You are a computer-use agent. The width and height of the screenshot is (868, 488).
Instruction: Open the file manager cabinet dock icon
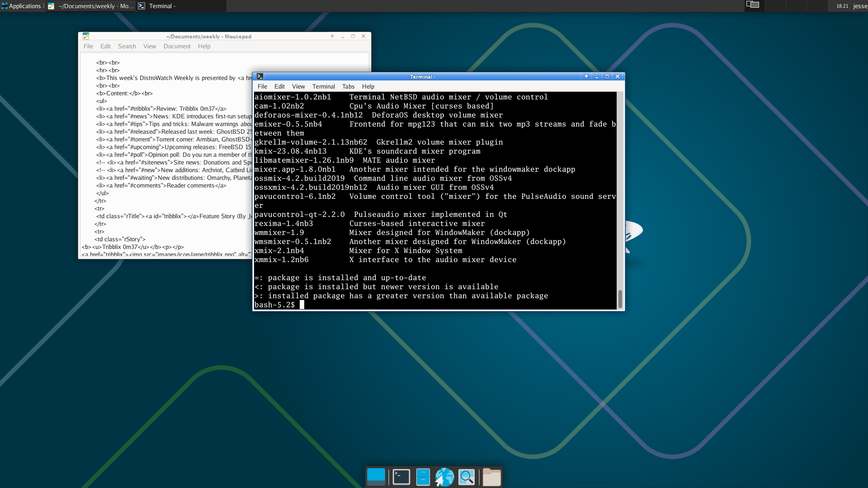423,477
